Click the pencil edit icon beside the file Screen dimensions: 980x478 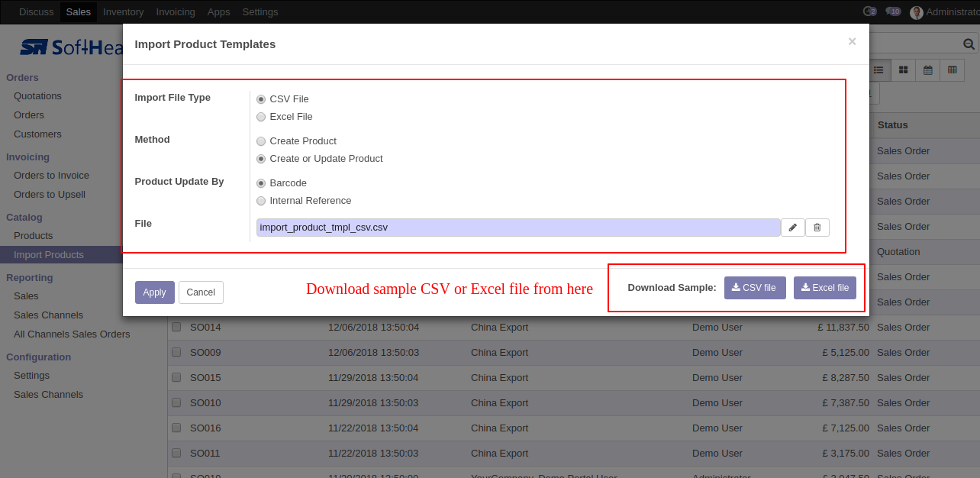pyautogui.click(x=793, y=228)
